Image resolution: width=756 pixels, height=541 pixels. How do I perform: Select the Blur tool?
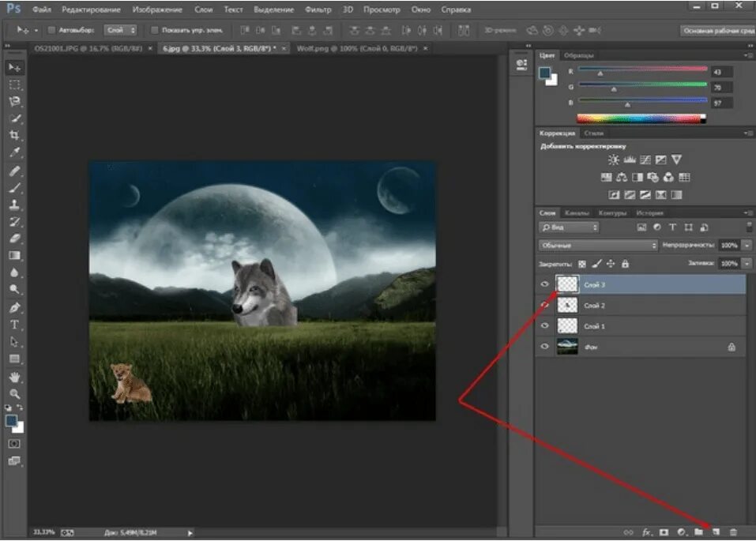click(14, 272)
